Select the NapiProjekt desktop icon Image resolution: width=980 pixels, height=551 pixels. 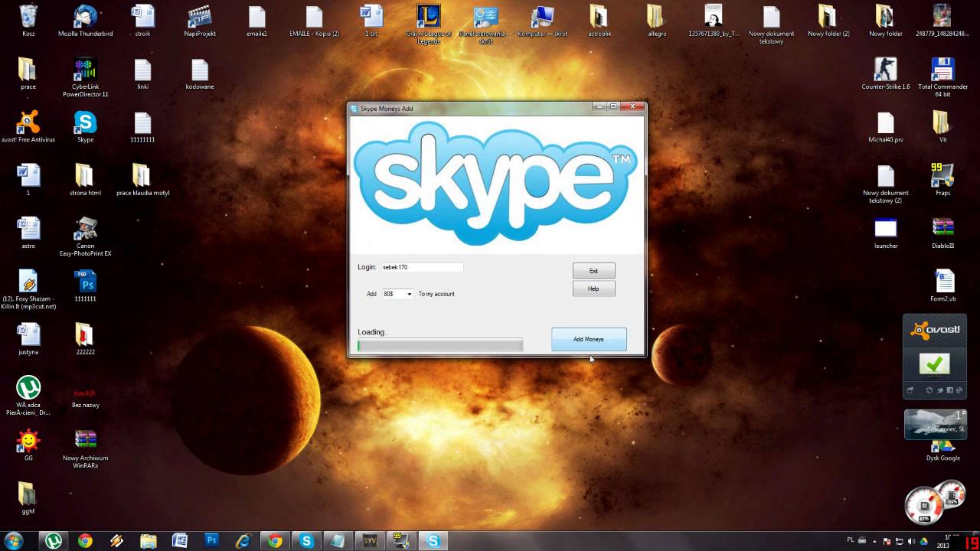[200, 21]
